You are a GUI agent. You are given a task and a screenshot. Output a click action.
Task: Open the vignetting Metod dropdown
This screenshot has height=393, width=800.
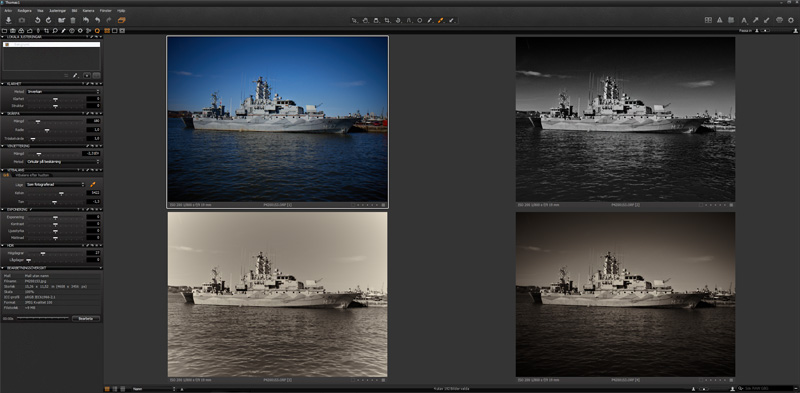click(63, 161)
